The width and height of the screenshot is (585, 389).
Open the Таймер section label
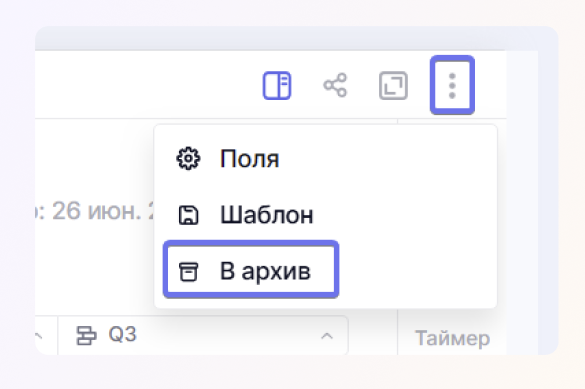(452, 338)
